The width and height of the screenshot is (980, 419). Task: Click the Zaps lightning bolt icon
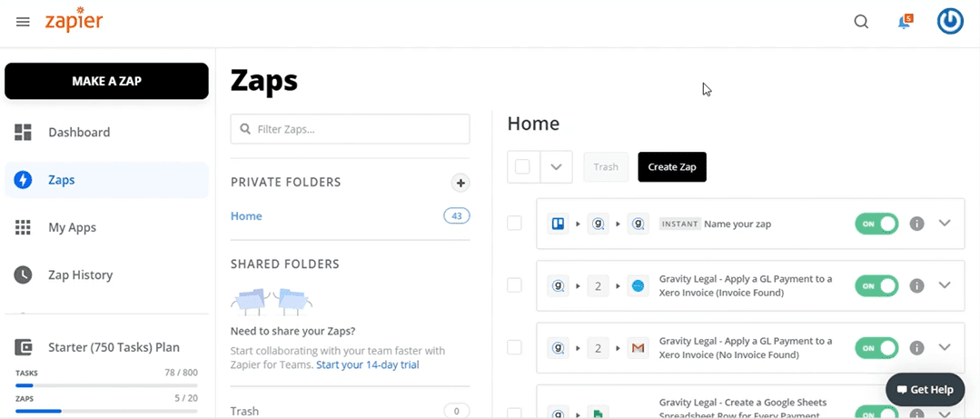pos(23,180)
